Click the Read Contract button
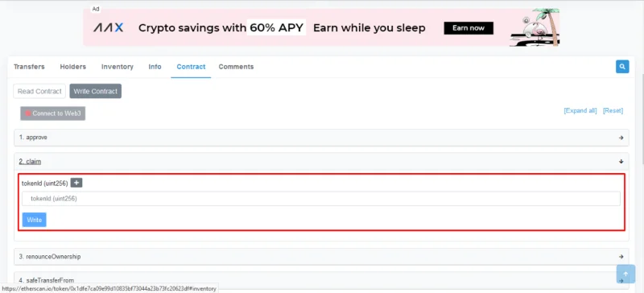The width and height of the screenshot is (644, 293). coord(39,91)
